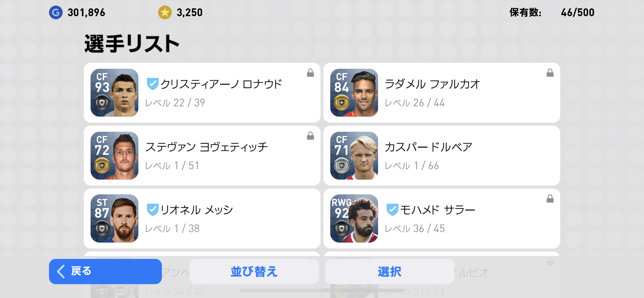
Task: Tap the blue G currency icon
Action: [56, 13]
